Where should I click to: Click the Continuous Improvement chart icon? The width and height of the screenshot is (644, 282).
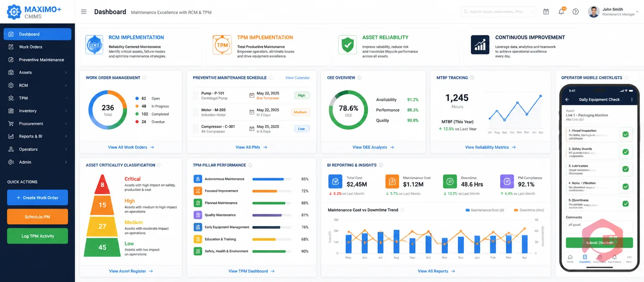[480, 44]
